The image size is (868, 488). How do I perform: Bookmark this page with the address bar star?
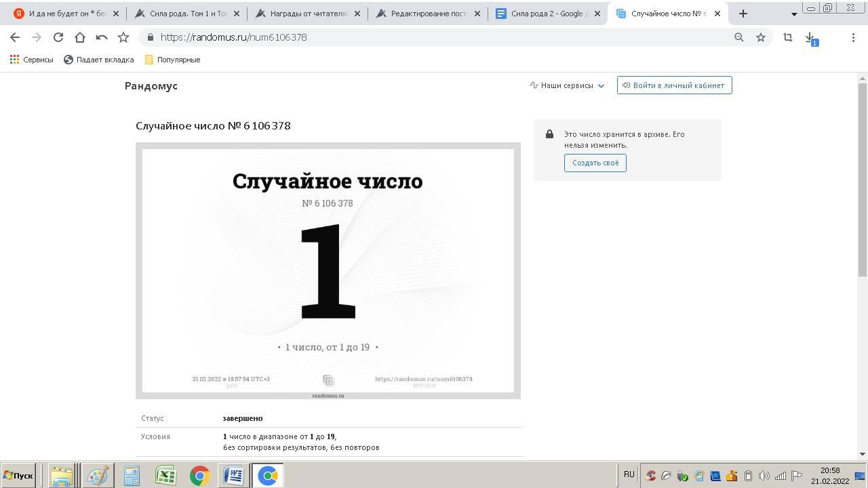pos(761,37)
